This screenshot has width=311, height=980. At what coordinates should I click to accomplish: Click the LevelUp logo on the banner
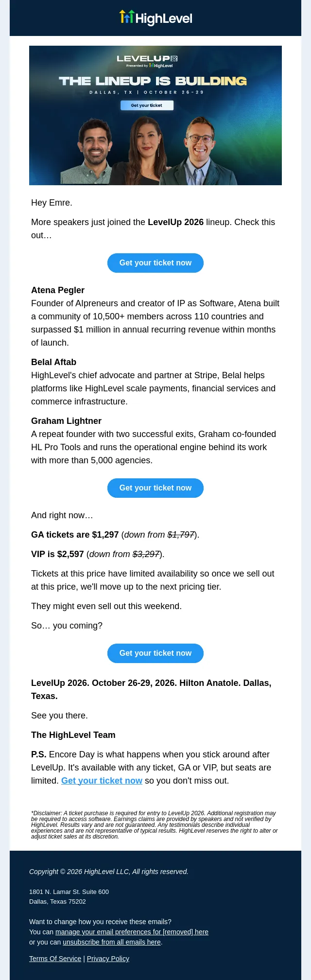[x=147, y=59]
